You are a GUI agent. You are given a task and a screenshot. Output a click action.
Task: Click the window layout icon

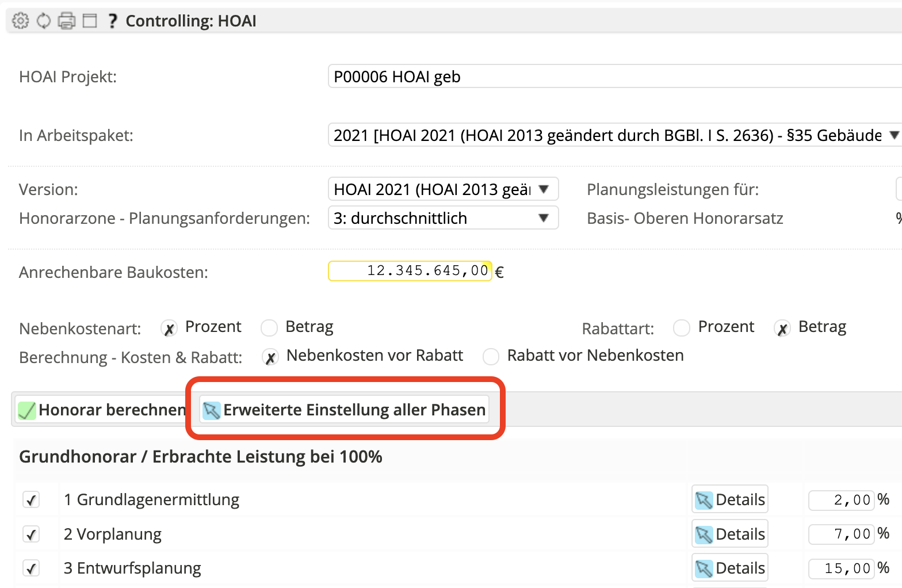point(90,21)
